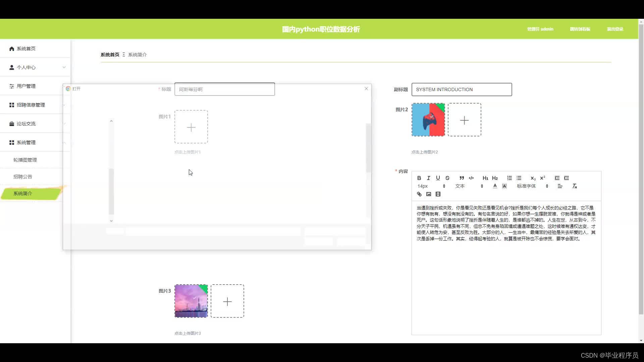Image resolution: width=644 pixels, height=362 pixels.
Task: Click the person icon beside 个人中心
Action: 12,67
